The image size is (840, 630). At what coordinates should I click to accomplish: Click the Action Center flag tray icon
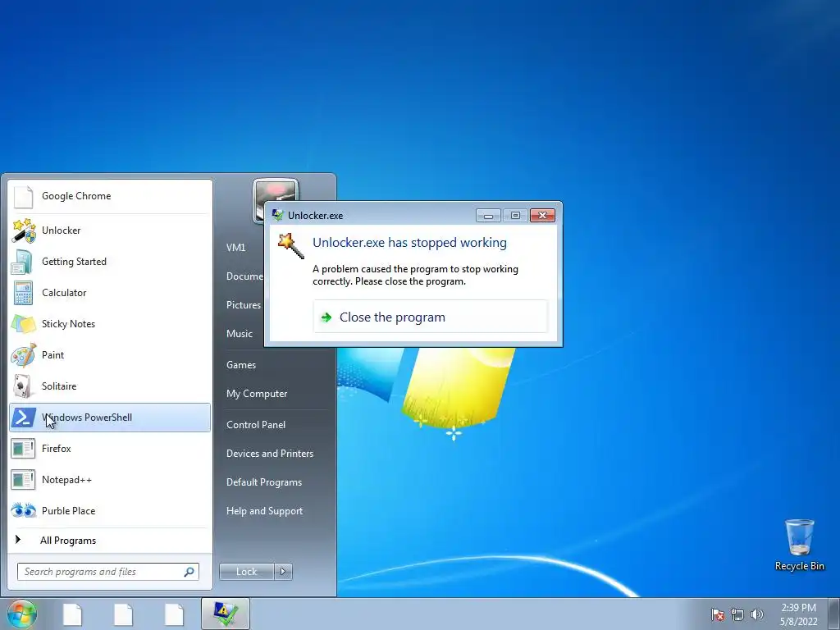tap(717, 614)
